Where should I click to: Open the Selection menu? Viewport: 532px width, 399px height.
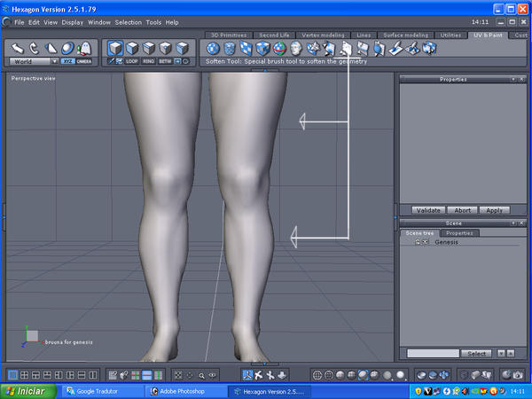[x=128, y=21]
